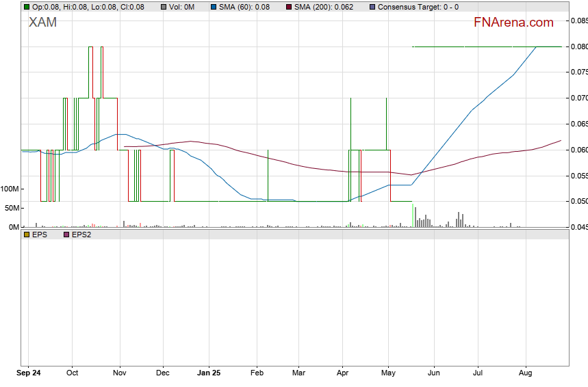Click the SMA (60): 0.08 legend text
The image size is (588, 387).
(244, 7)
